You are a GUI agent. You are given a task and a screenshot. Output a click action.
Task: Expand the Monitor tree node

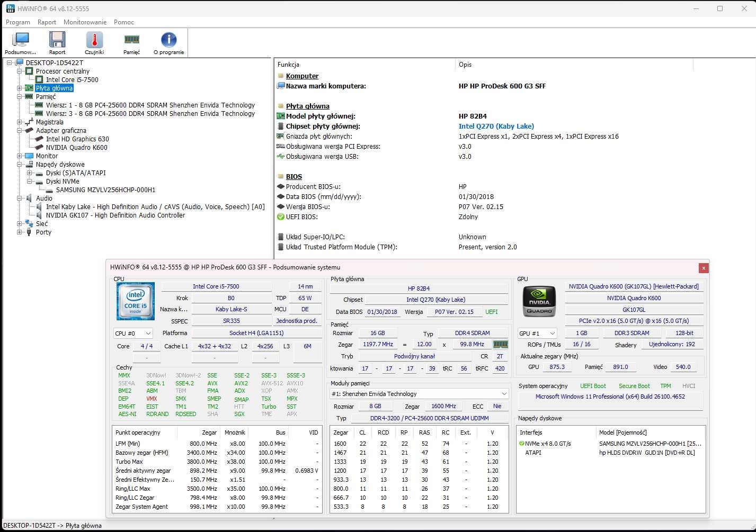coord(20,156)
